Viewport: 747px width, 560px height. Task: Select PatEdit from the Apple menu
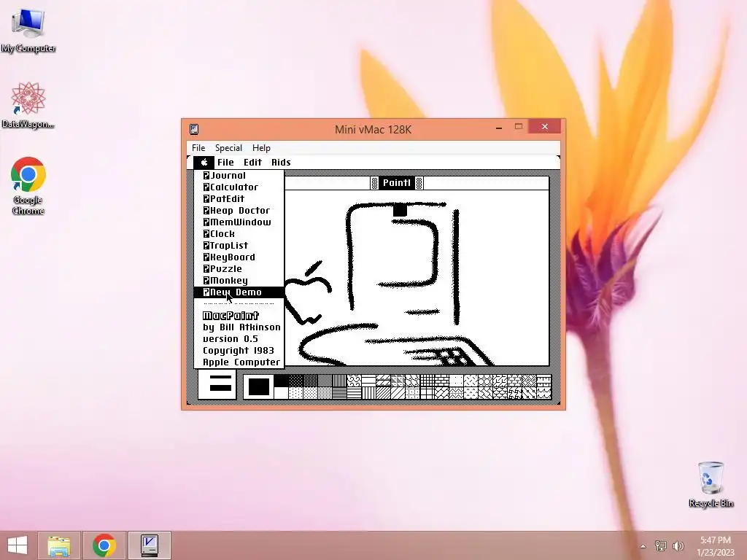point(239,198)
